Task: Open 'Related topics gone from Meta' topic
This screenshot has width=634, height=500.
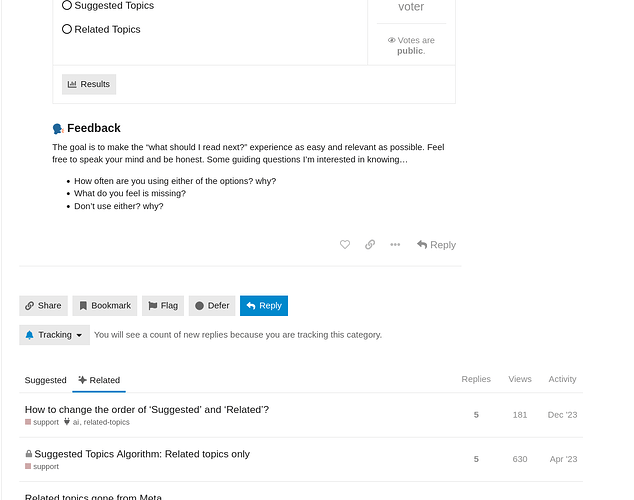Action: (x=93, y=497)
